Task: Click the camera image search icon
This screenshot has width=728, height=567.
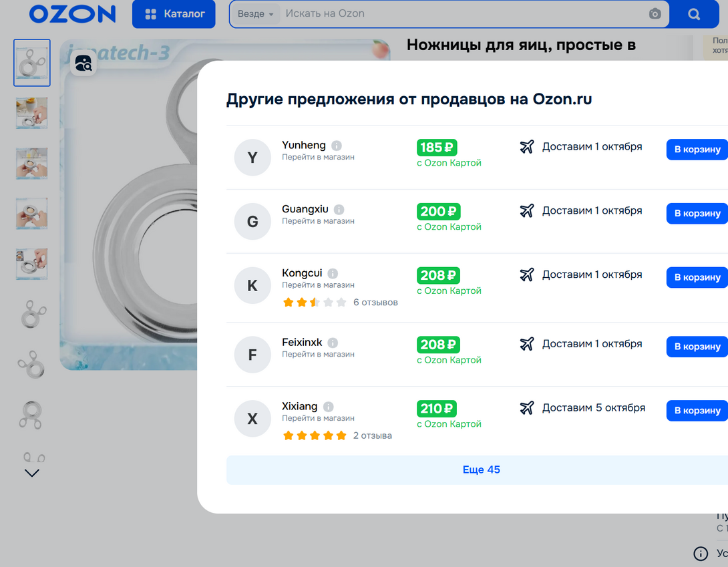Action: [x=655, y=14]
